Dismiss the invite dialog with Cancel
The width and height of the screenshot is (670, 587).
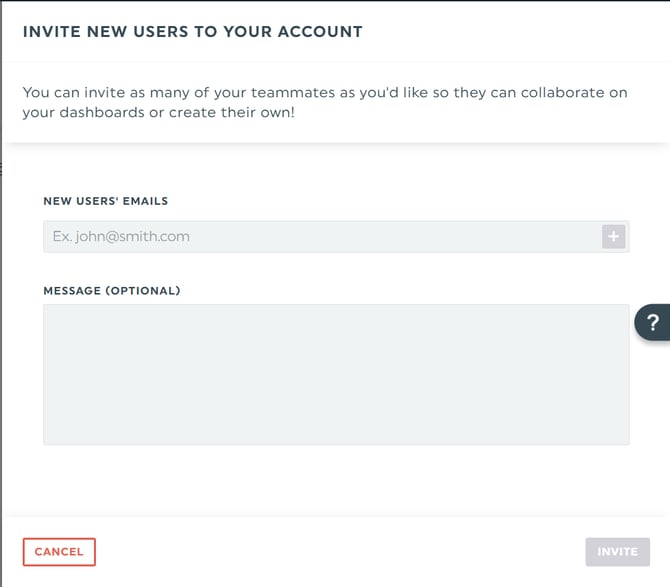point(59,552)
